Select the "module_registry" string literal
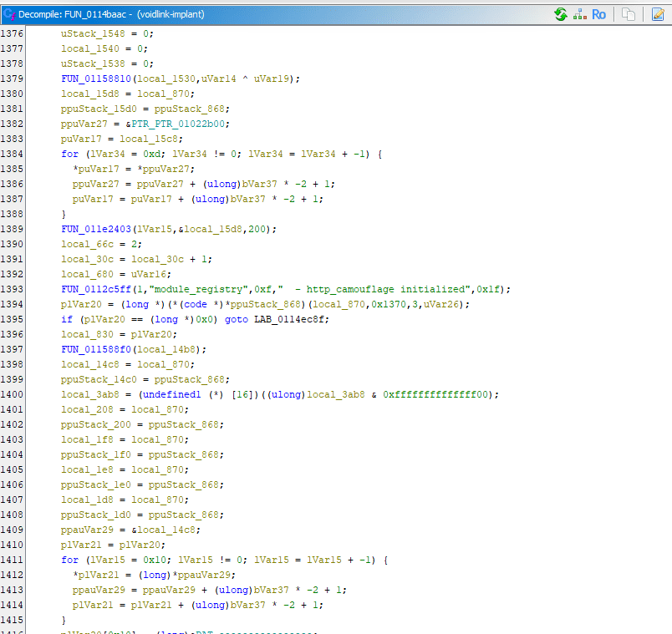This screenshot has width=672, height=634. click(x=199, y=289)
